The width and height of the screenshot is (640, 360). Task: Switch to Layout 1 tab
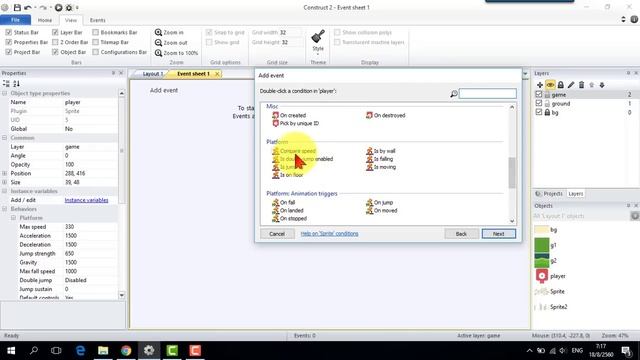(x=152, y=74)
